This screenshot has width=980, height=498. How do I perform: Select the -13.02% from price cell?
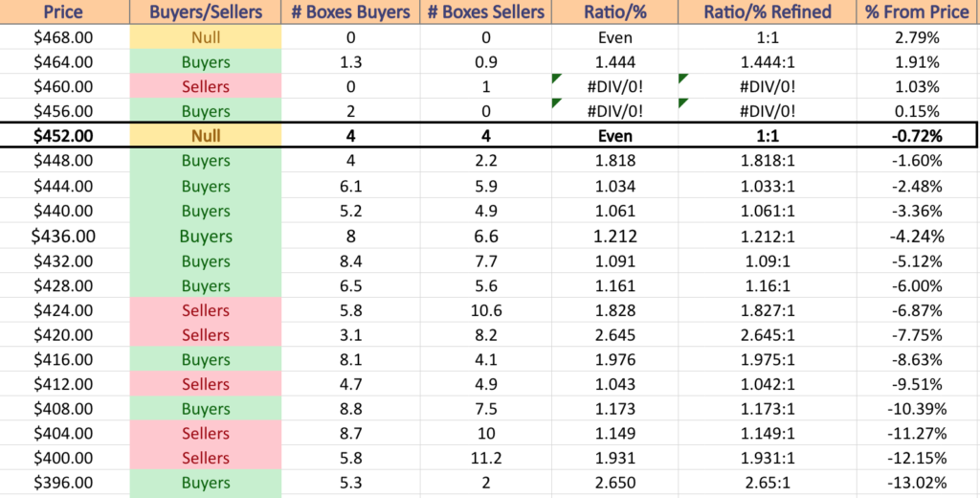pos(918,483)
